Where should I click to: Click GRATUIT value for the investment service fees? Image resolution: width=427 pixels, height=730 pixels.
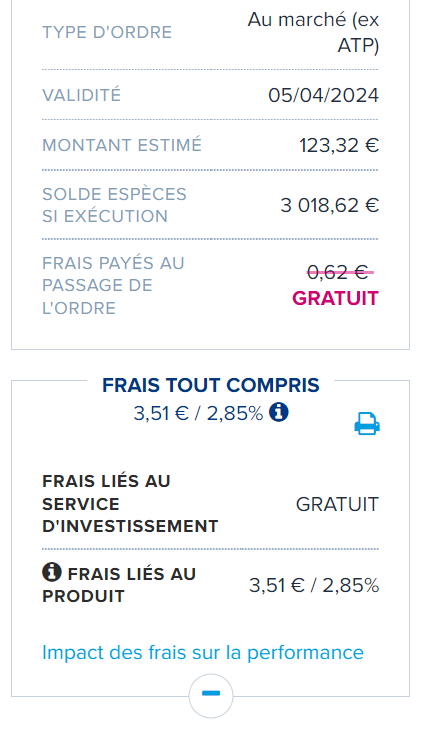[337, 504]
